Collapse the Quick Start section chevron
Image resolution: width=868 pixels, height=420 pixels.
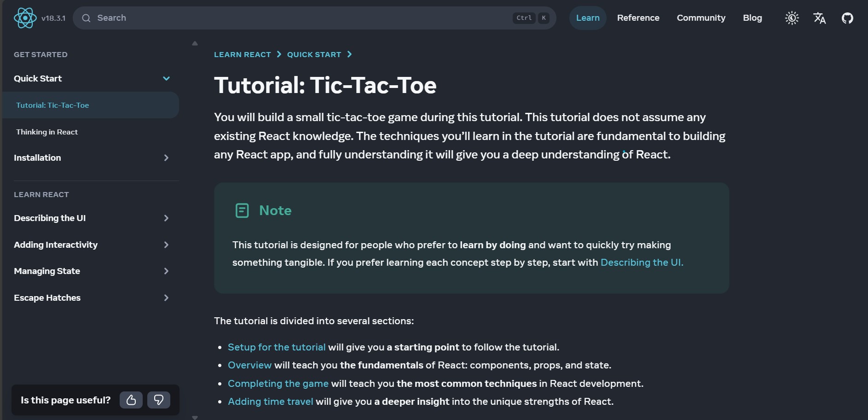point(166,78)
